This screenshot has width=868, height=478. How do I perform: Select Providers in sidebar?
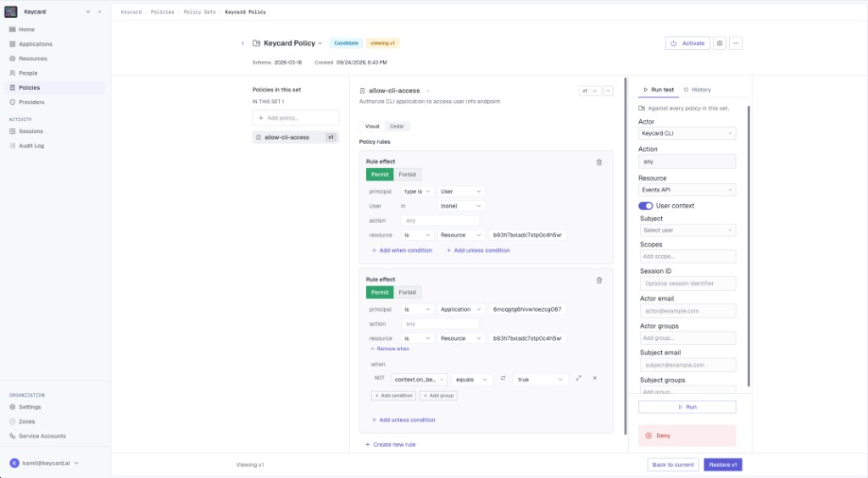(x=31, y=103)
